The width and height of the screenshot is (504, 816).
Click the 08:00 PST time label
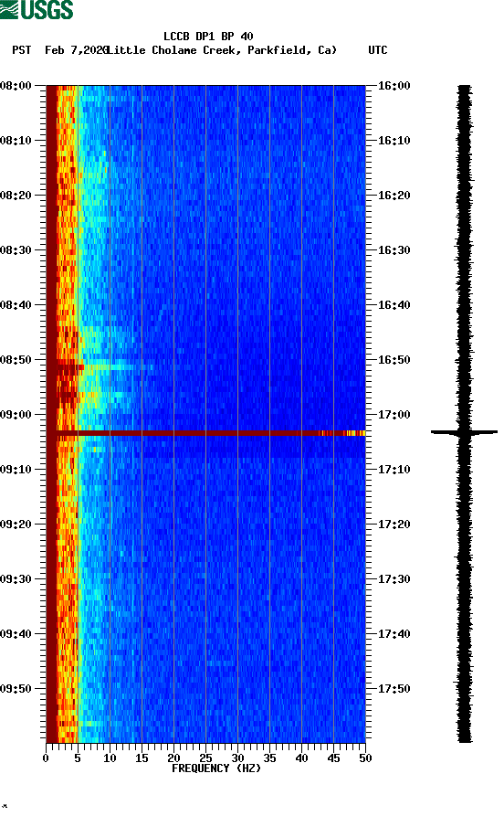pos(16,85)
